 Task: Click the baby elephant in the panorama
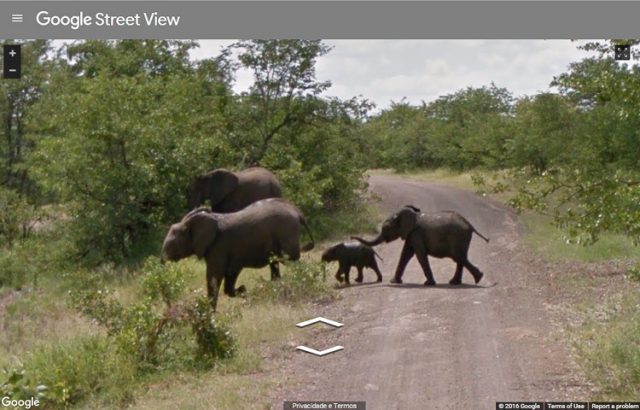pos(351,261)
